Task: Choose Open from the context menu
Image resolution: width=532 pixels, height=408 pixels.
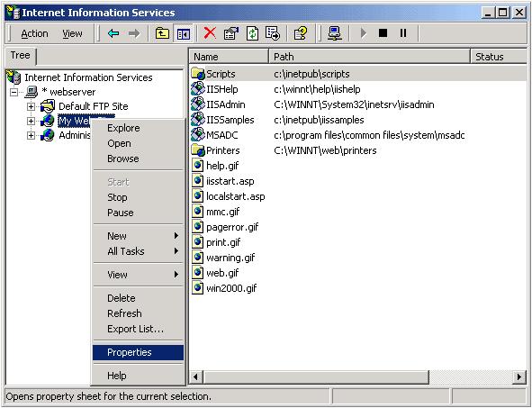Action: coord(139,143)
